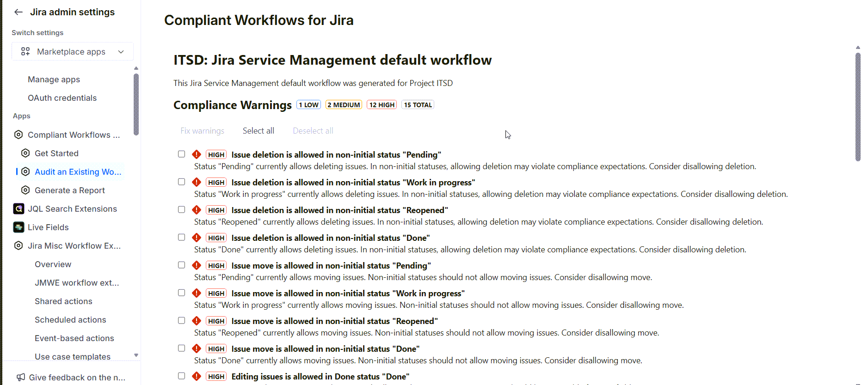Check the move allowed in "Done" warning
Image resolution: width=868 pixels, height=385 pixels.
[181, 348]
